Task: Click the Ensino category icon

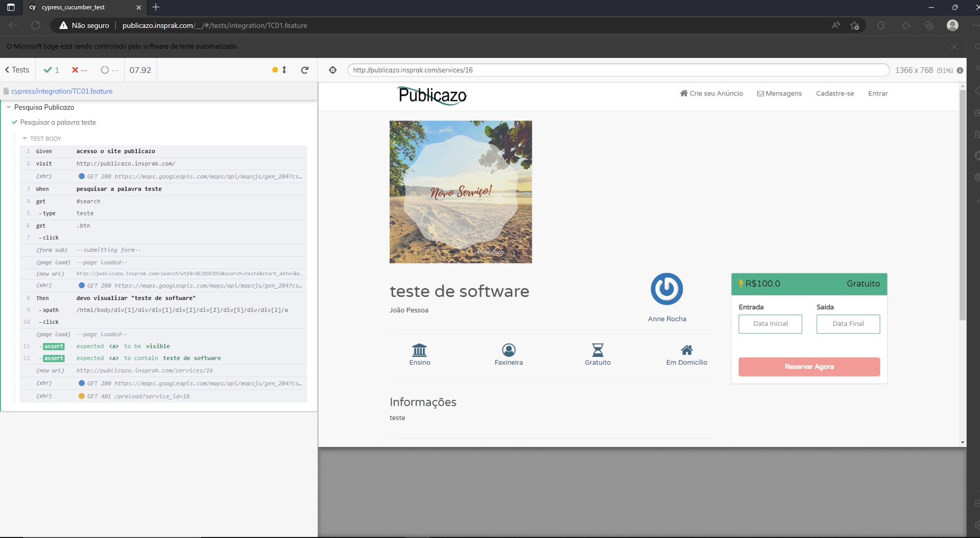Action: [x=420, y=350]
